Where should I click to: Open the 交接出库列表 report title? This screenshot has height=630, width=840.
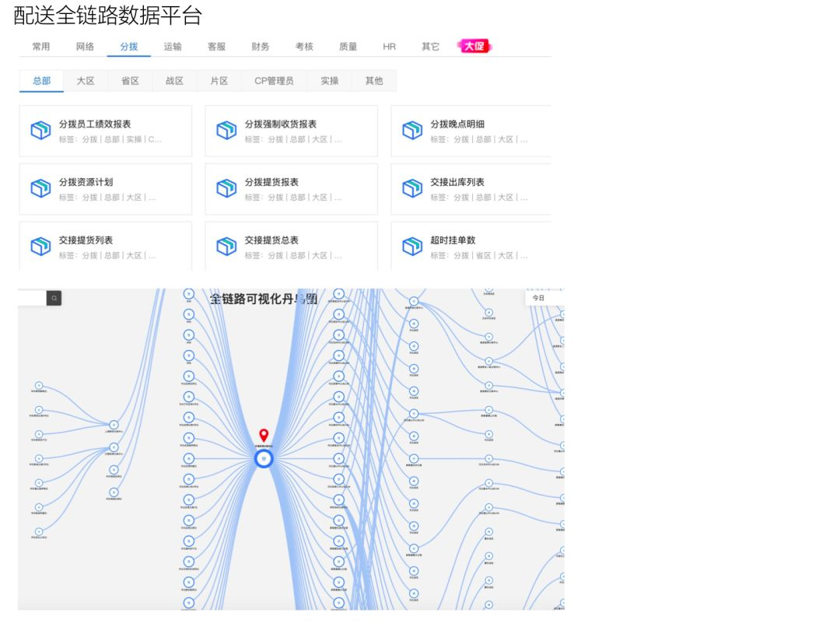457,182
